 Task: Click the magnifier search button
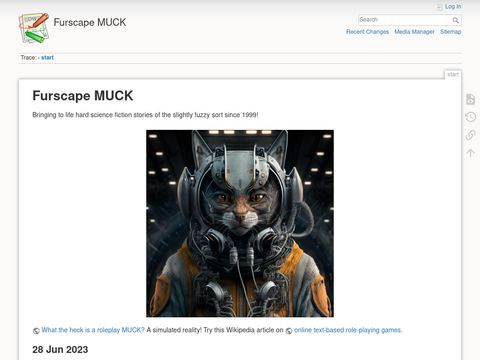[x=456, y=20]
